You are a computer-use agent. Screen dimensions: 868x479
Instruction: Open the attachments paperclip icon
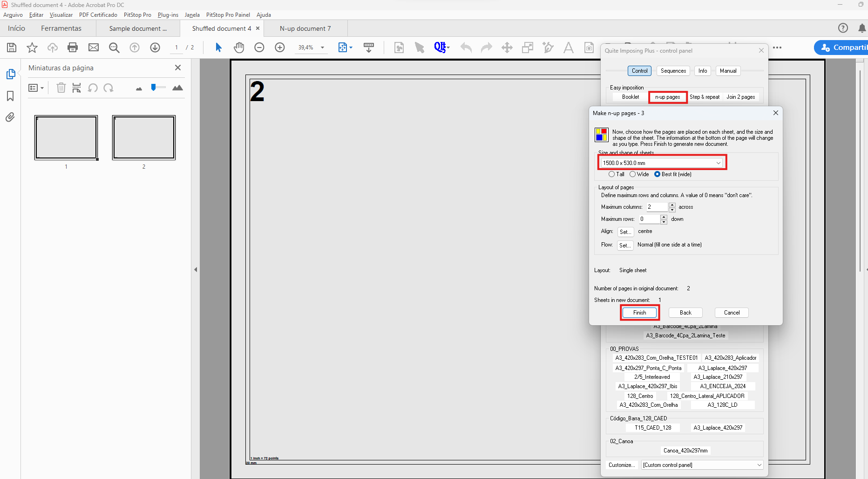pos(10,117)
